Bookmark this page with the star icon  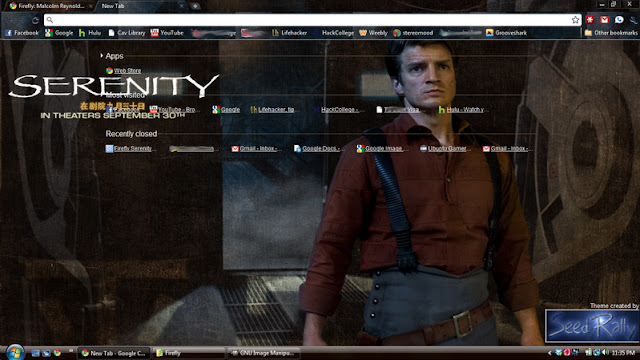tap(576, 20)
